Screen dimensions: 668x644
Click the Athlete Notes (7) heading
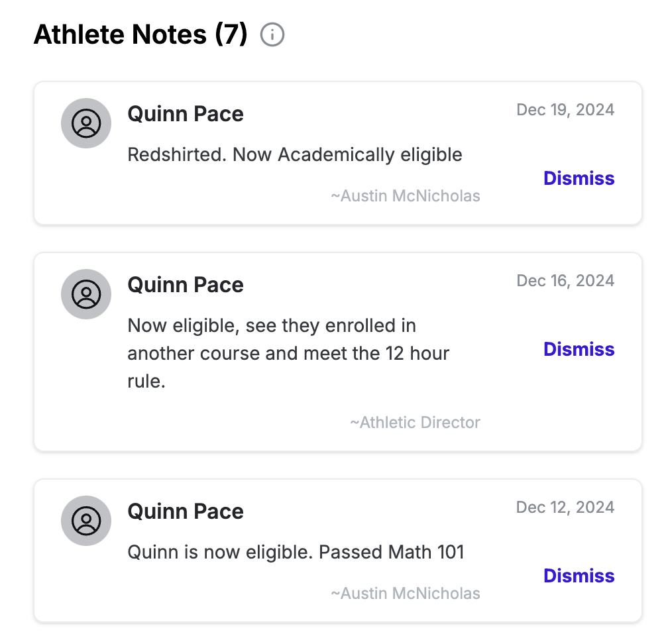point(140,34)
